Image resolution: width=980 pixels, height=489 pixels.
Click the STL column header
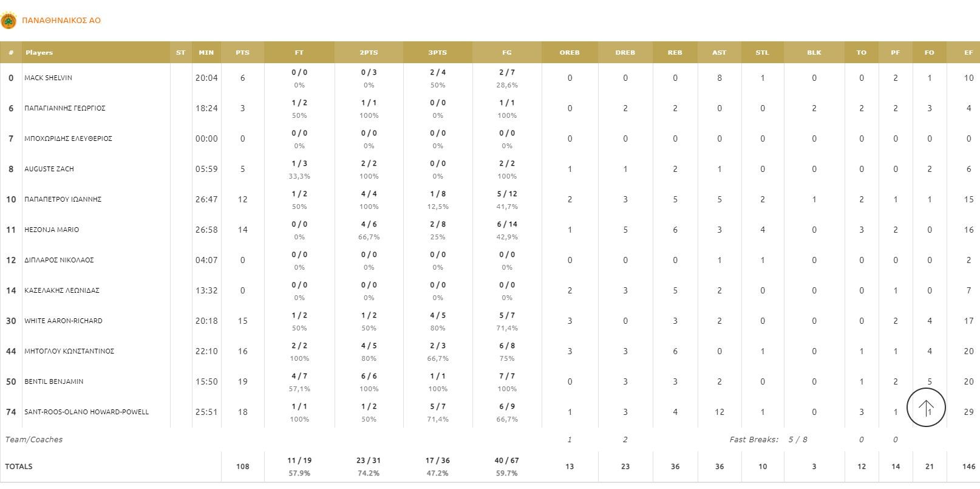[762, 53]
